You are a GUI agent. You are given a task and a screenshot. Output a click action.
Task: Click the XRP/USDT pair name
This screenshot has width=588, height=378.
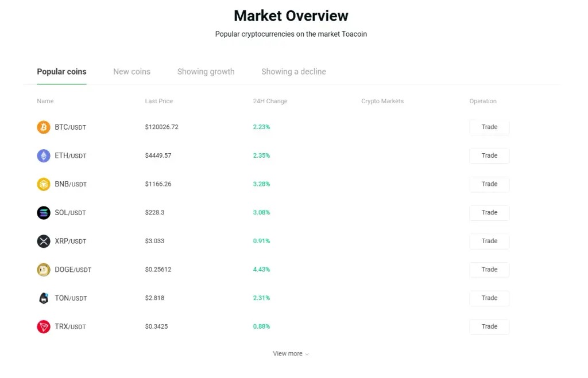click(x=71, y=241)
